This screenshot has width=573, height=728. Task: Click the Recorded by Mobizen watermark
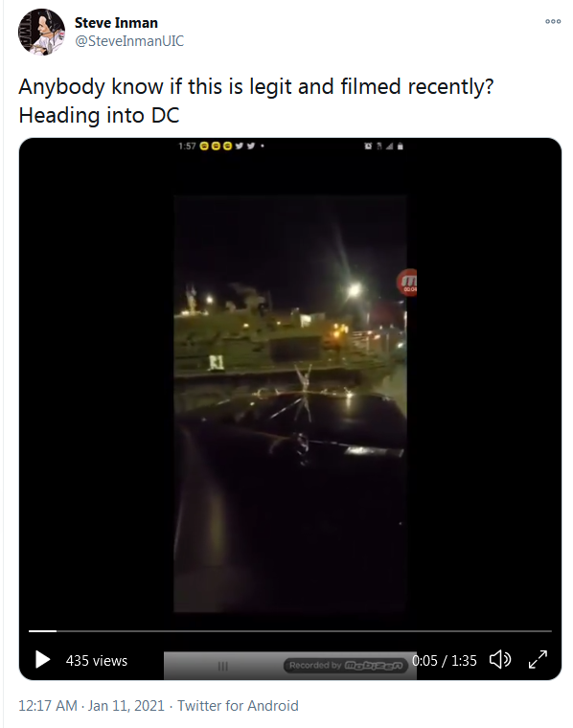coord(346,666)
